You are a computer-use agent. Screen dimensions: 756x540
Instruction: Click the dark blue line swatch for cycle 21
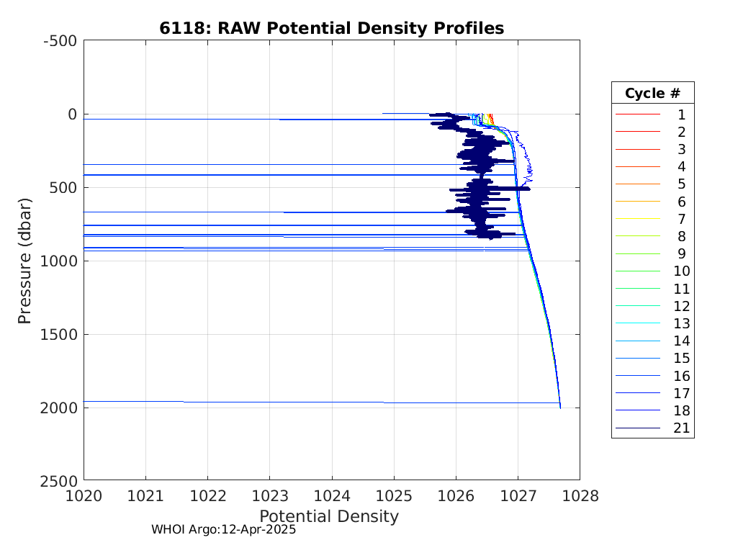click(637, 428)
